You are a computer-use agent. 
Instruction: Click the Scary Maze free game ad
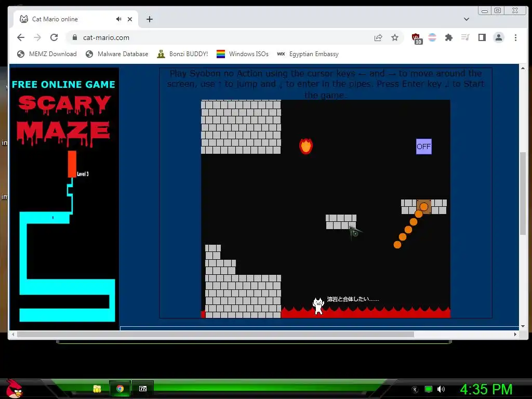[x=64, y=198]
